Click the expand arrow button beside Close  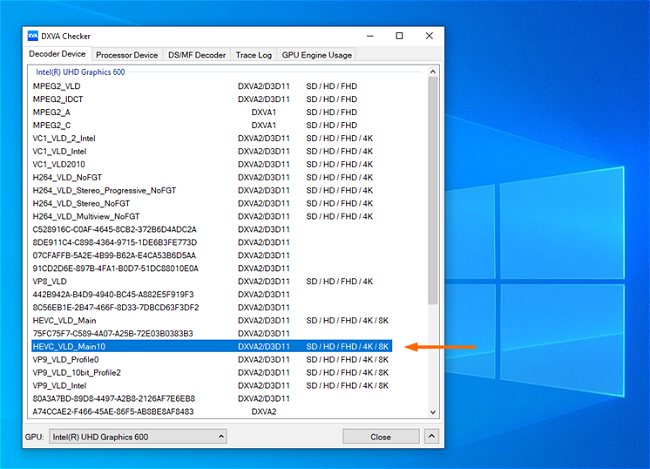pyautogui.click(x=431, y=437)
